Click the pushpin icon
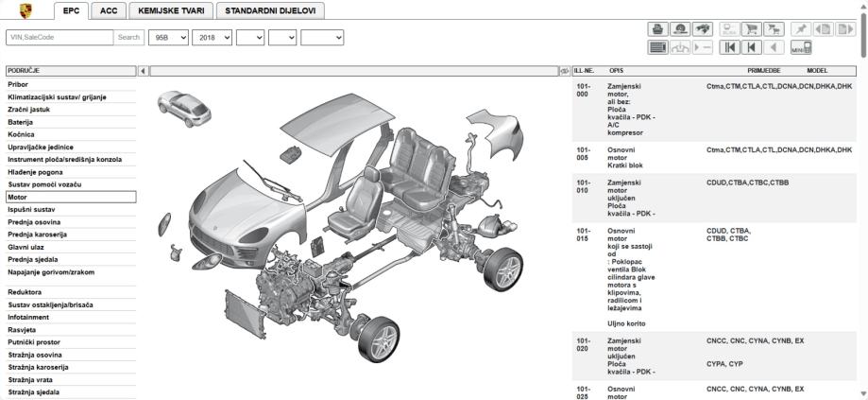The width and height of the screenshot is (868, 400). 802,29
